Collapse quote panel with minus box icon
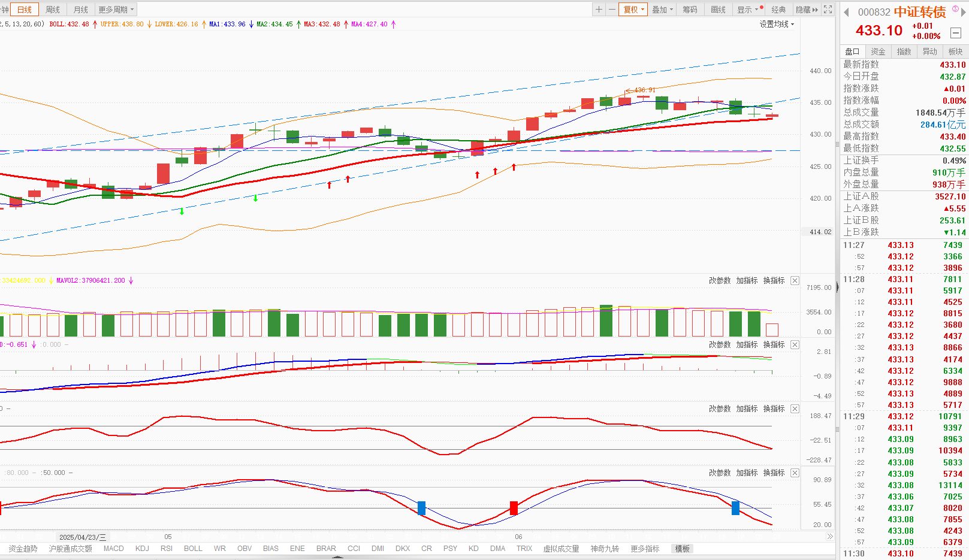This screenshot has width=969, height=560. (956, 34)
